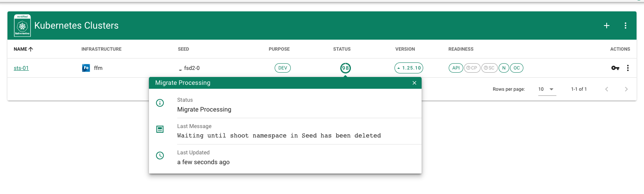The image size is (644, 194).
Task: Click the certified Kubernetes logo
Action: 22,26
